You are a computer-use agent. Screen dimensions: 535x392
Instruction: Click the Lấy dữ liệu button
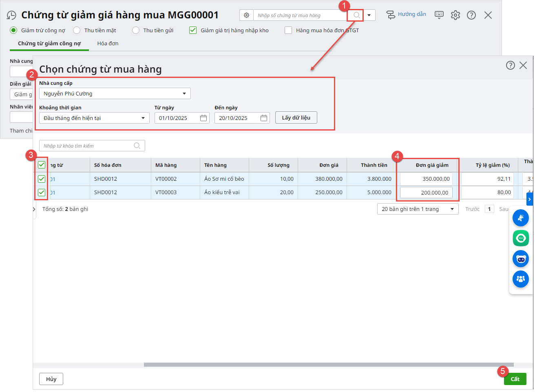coord(296,117)
